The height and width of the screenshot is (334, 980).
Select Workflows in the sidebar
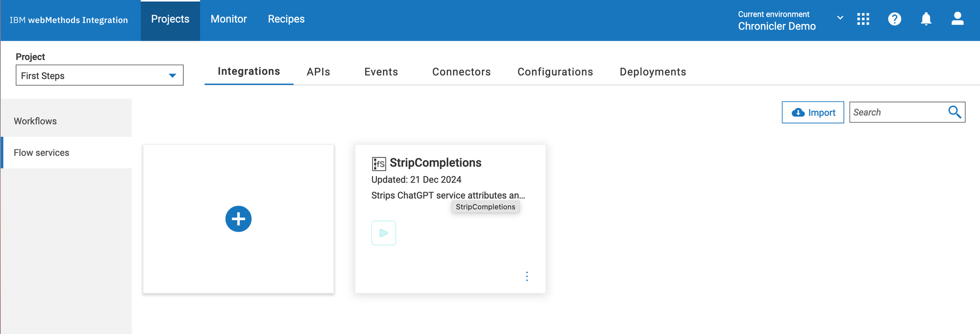click(35, 121)
